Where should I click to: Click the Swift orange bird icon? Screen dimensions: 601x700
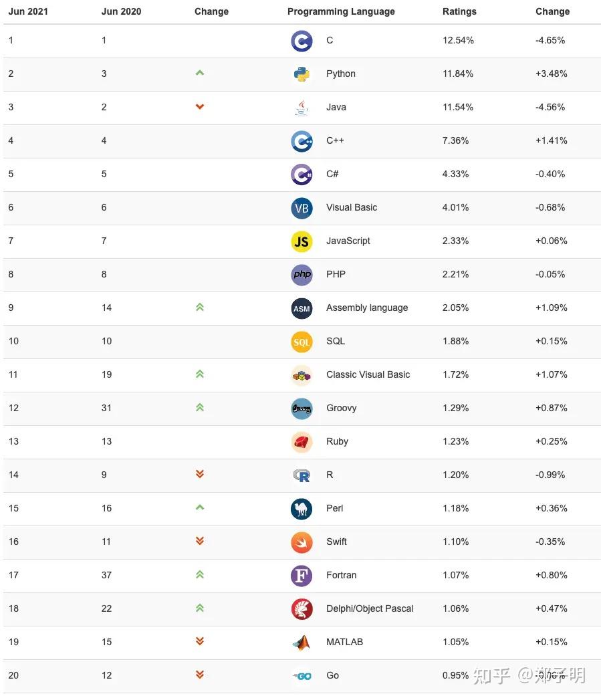click(302, 542)
